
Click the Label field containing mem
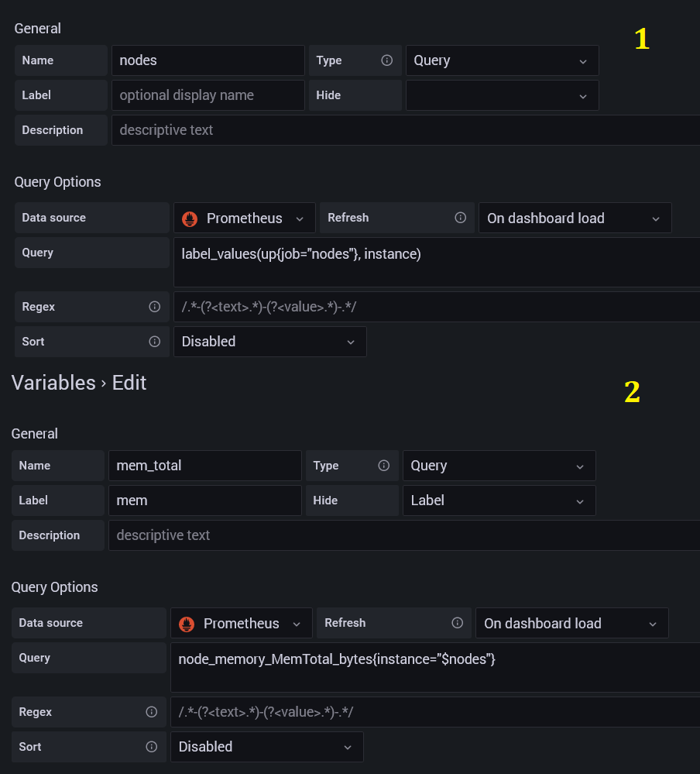[204, 500]
